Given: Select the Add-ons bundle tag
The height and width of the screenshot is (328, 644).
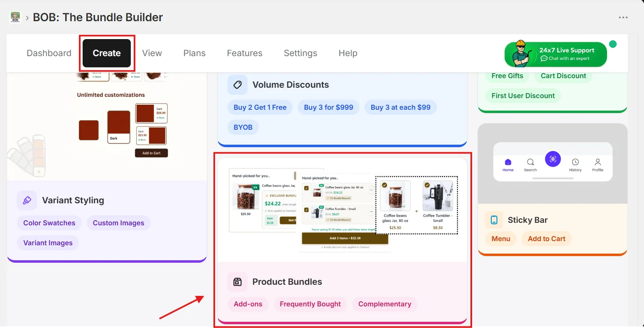Looking at the screenshot, I should [x=248, y=304].
